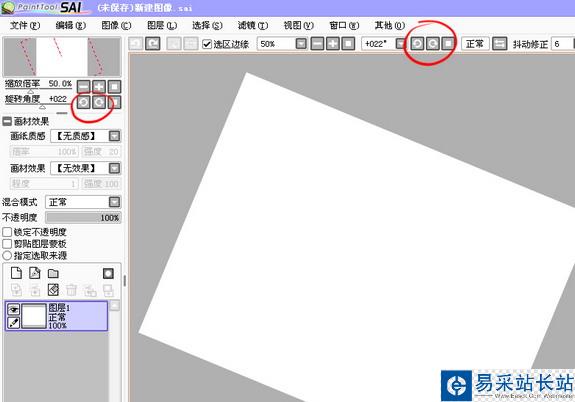575x402 pixels.
Task: Click the 倍率 100% texture scale field
Action: (x=44, y=151)
